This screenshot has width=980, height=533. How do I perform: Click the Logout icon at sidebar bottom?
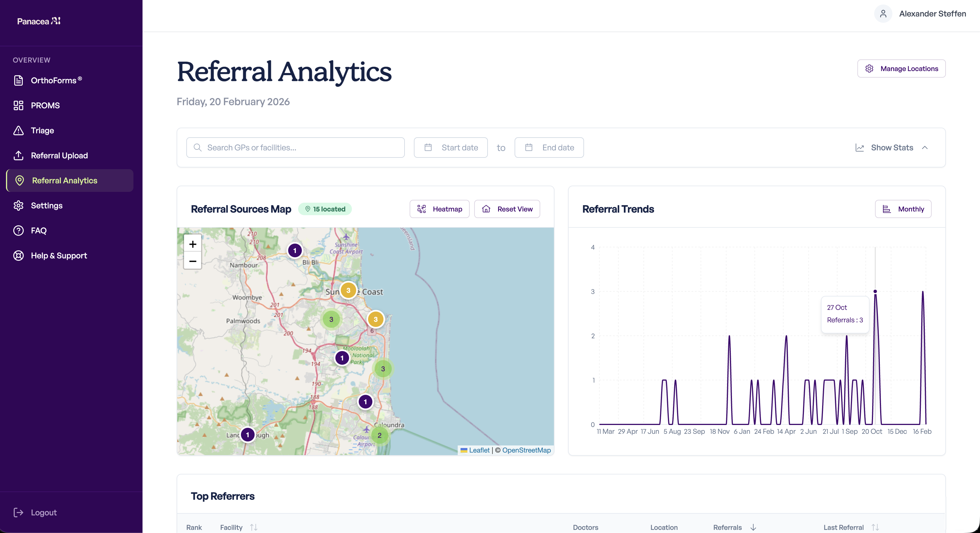18,513
